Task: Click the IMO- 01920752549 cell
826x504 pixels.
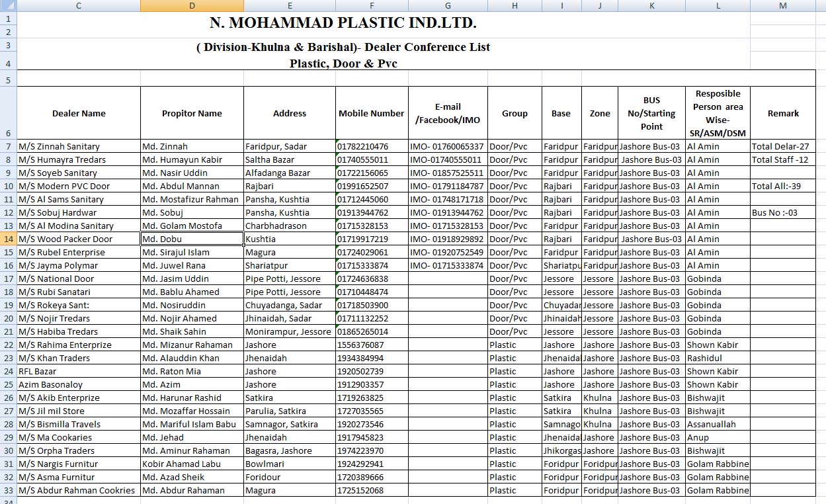Action: click(448, 252)
